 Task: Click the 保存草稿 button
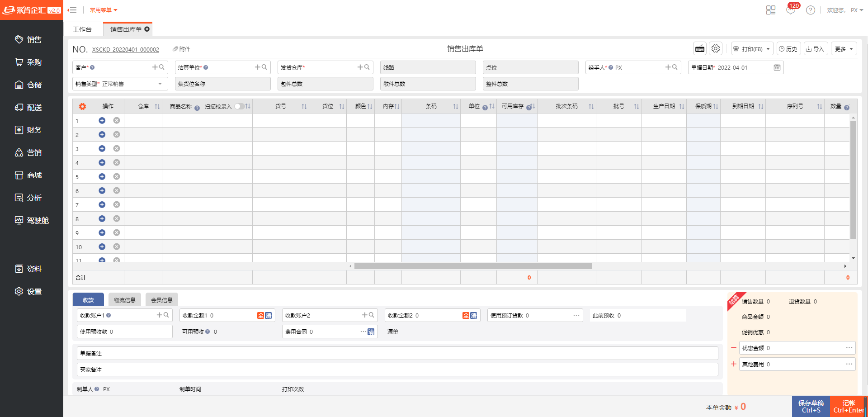[x=811, y=406]
